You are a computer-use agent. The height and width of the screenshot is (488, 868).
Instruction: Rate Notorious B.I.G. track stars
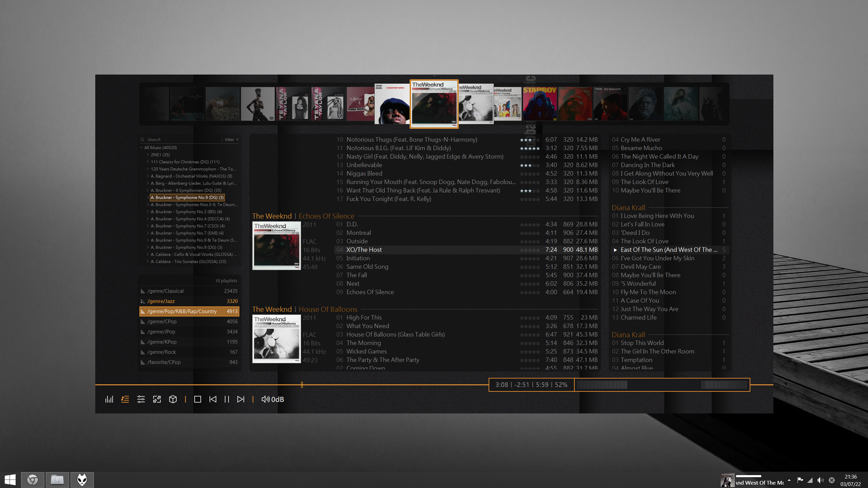coord(530,148)
